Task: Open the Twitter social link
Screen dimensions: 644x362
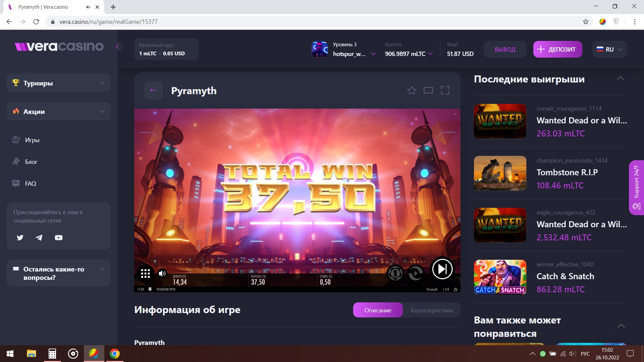Action: pyautogui.click(x=20, y=238)
